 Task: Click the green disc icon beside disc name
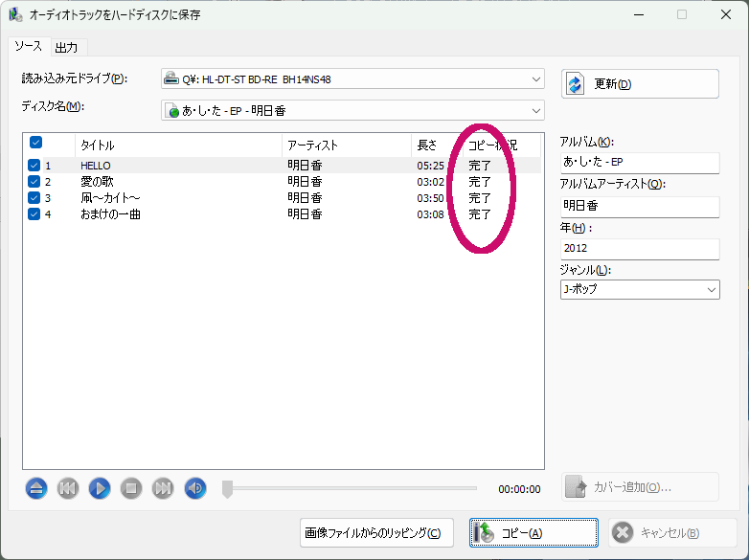(x=171, y=111)
